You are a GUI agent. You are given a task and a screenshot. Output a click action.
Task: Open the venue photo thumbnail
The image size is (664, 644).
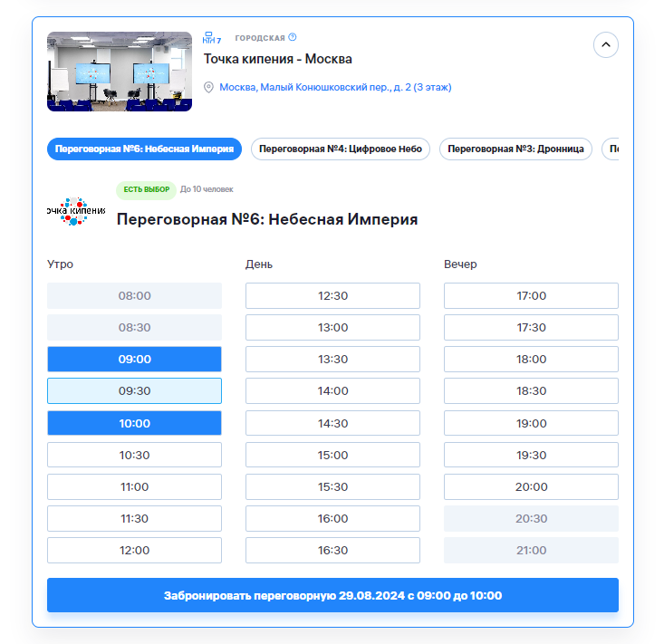point(120,72)
